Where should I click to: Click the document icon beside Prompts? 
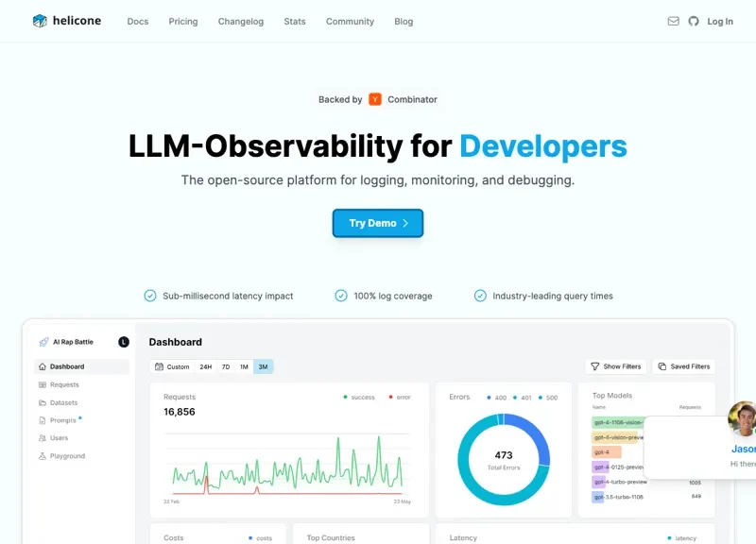pyautogui.click(x=43, y=420)
